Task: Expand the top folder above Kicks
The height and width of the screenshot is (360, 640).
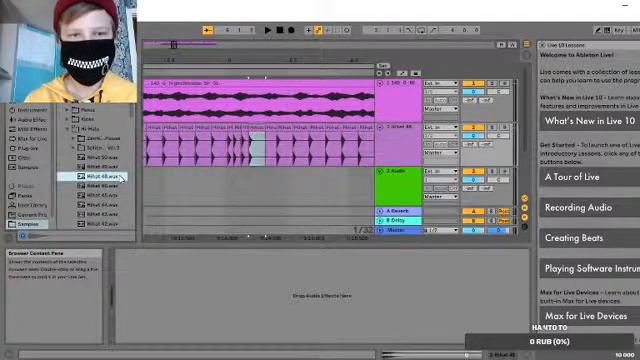Action: (x=67, y=110)
